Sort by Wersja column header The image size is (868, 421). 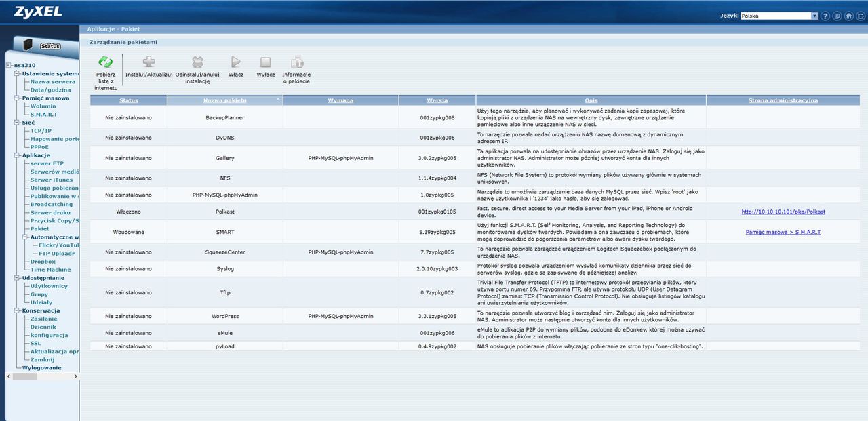[437, 100]
